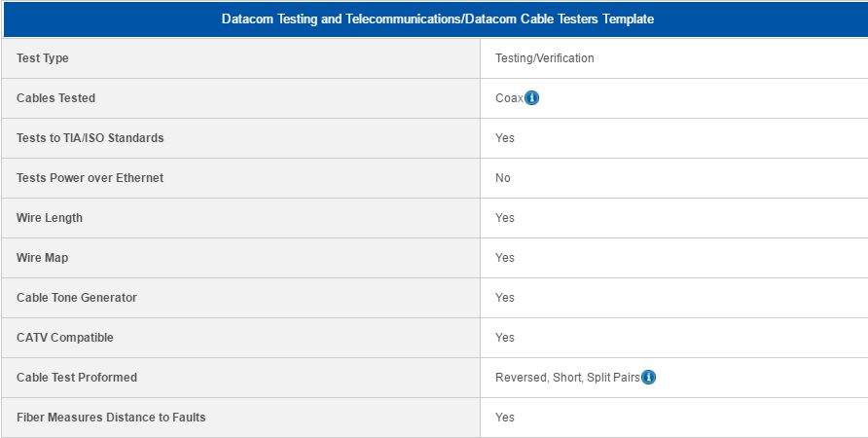Viewport: 868px width, 438px height.
Task: Select the Wire Length label
Action: click(50, 218)
